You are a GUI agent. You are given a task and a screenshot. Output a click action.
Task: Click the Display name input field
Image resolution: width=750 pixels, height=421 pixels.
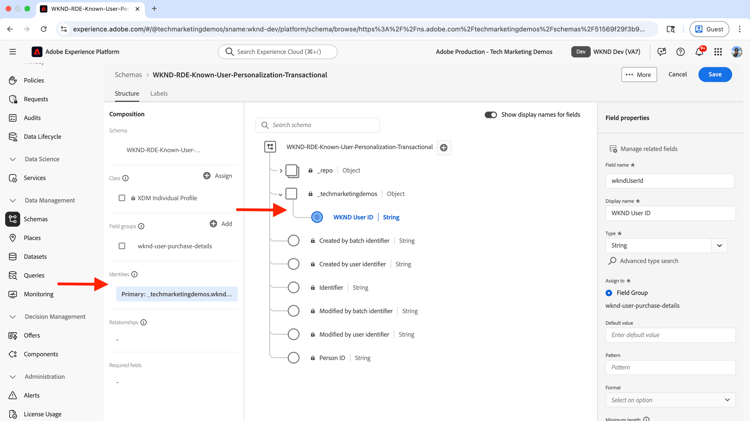click(x=670, y=213)
